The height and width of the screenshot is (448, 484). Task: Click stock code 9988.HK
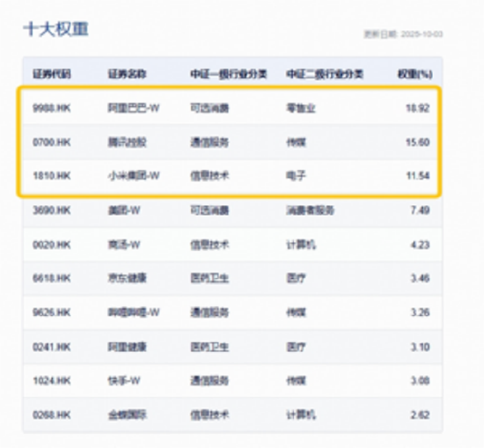(52, 108)
